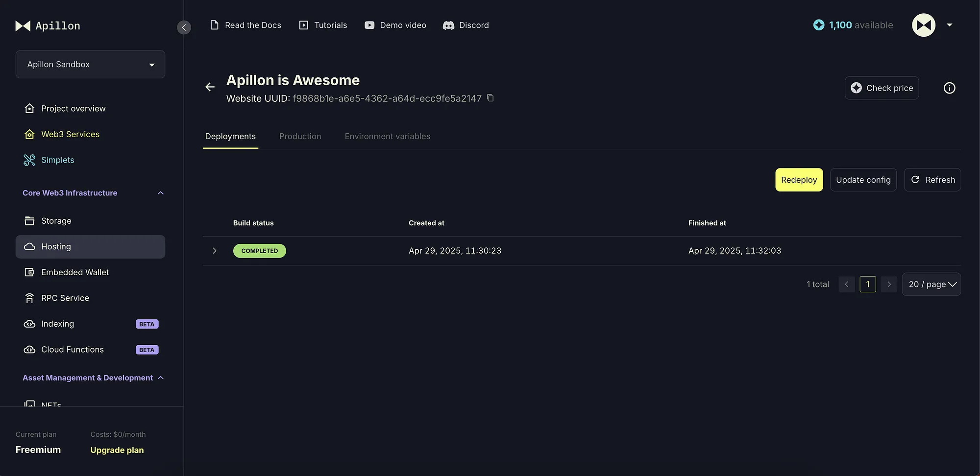Open the 20 / page dropdown
Viewport: 980px width, 476px height.
[931, 284]
